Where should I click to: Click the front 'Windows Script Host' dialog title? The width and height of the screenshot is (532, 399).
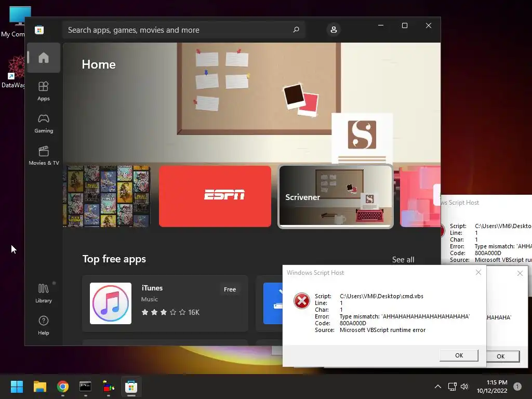click(x=315, y=273)
